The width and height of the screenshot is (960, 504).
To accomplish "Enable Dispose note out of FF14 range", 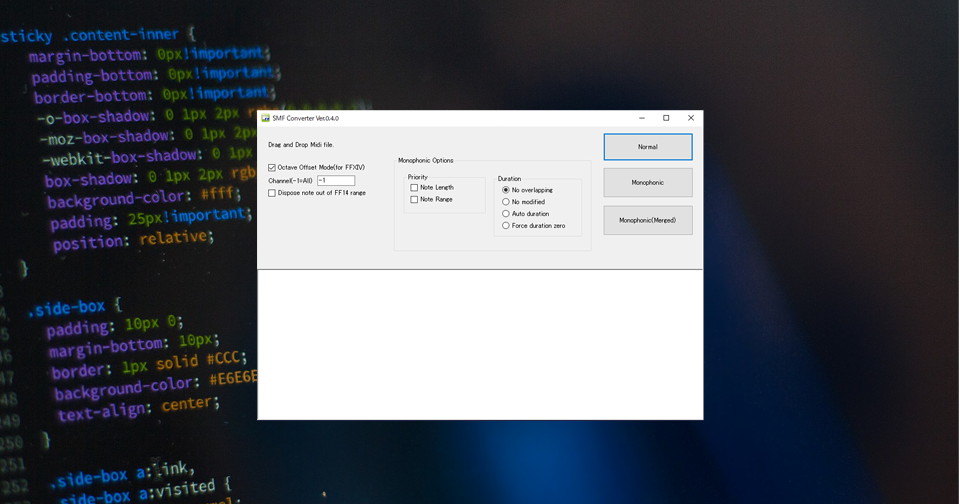I will click(272, 193).
